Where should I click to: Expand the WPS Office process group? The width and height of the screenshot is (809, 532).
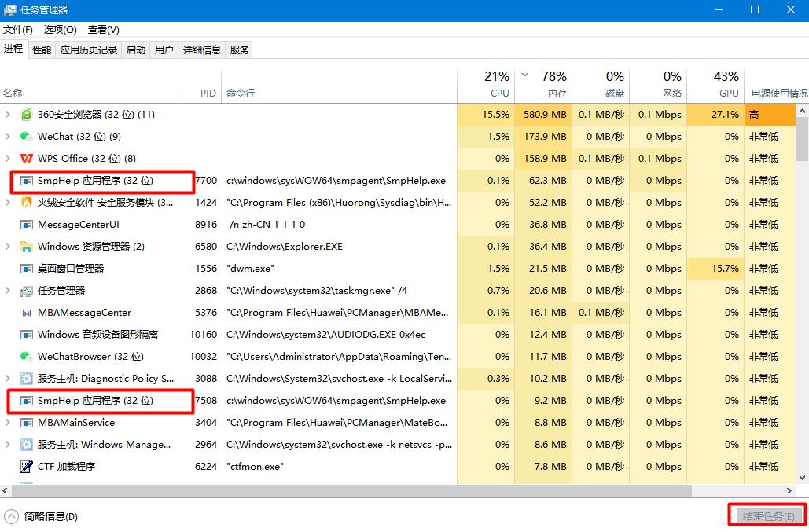(x=8, y=159)
